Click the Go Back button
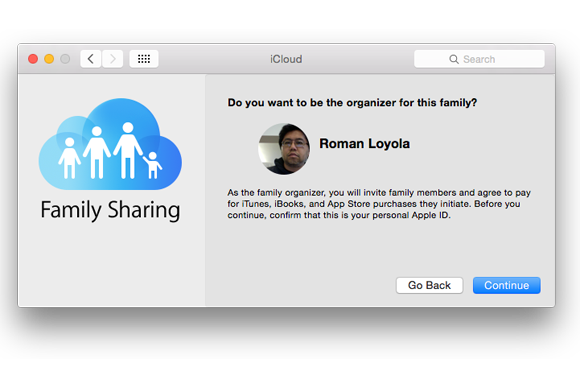This screenshot has height=388, width=580. point(429,285)
